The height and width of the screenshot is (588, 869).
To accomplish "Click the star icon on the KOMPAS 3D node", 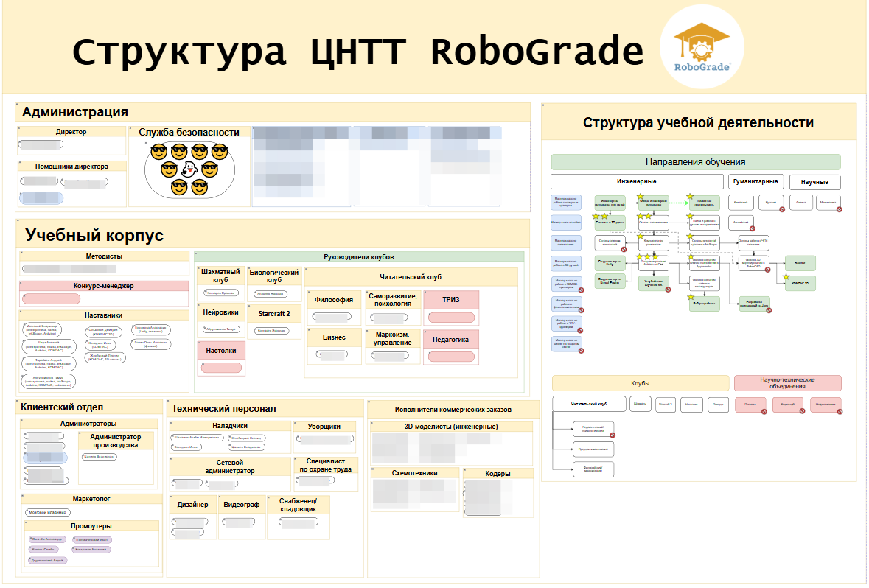I will tap(785, 276).
